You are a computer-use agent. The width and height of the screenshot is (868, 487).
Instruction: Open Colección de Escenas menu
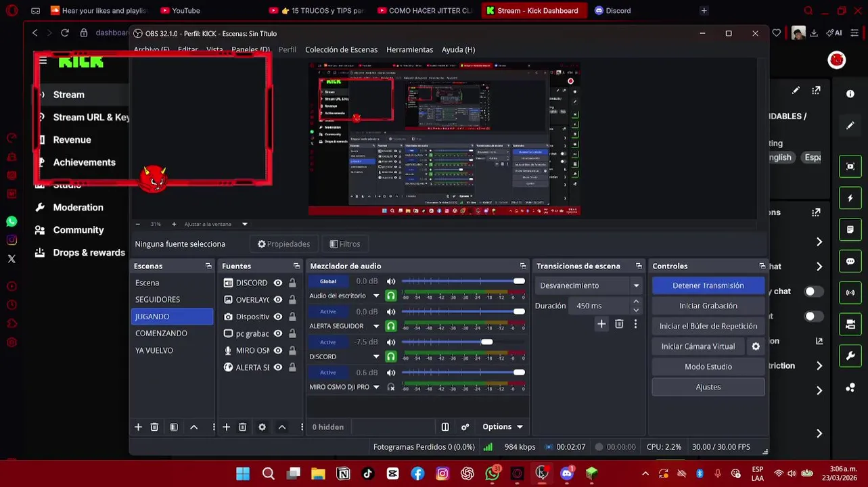tap(341, 49)
